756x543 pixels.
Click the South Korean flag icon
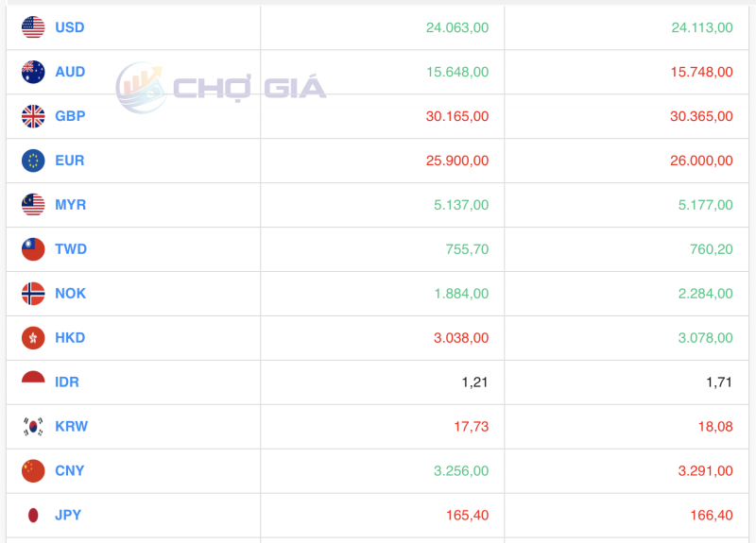click(x=33, y=427)
